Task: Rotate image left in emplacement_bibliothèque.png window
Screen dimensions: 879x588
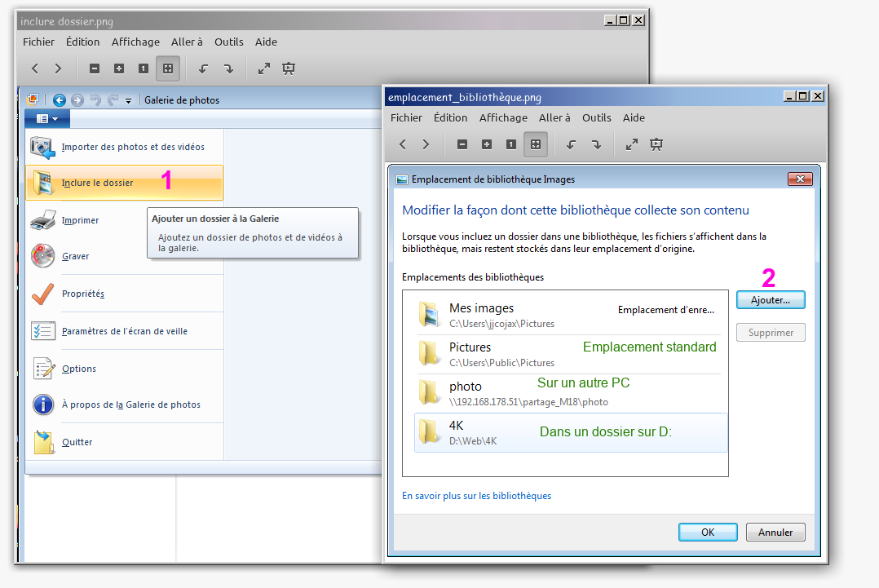Action: coord(572,144)
